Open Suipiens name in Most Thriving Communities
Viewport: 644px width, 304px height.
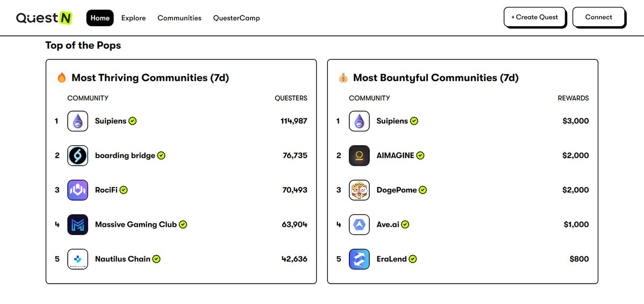click(x=111, y=121)
